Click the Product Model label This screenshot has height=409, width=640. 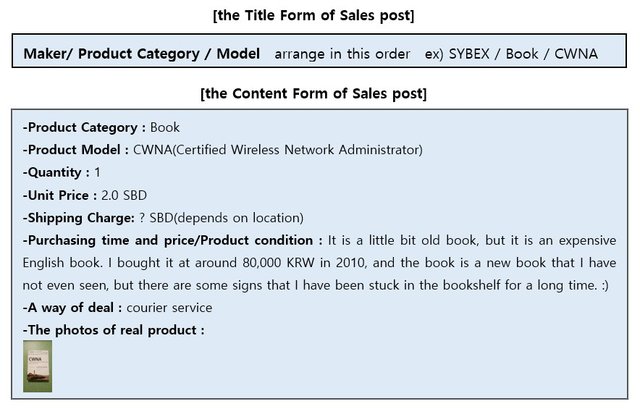click(75, 150)
